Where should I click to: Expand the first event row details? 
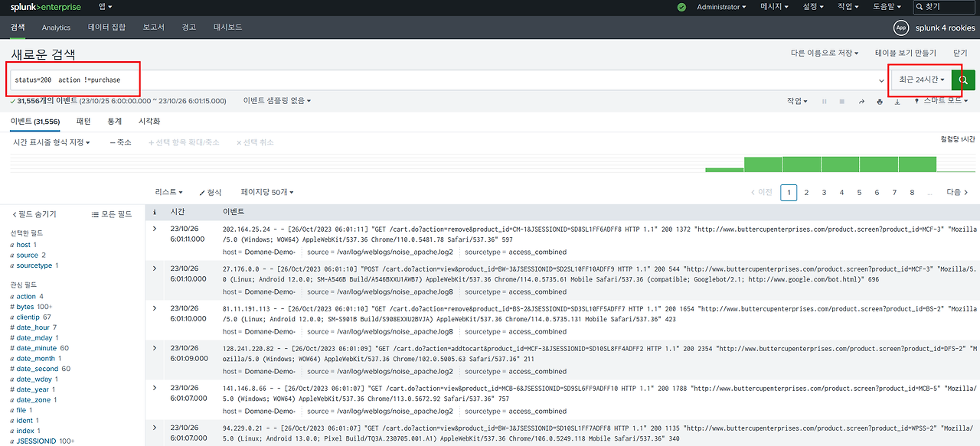click(x=155, y=228)
